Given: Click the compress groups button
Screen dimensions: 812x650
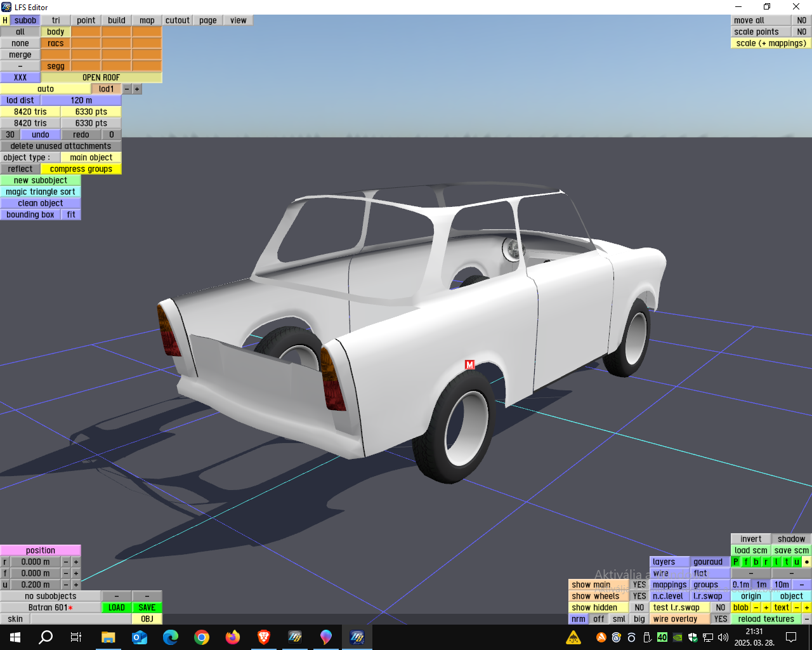Looking at the screenshot, I should pos(81,169).
